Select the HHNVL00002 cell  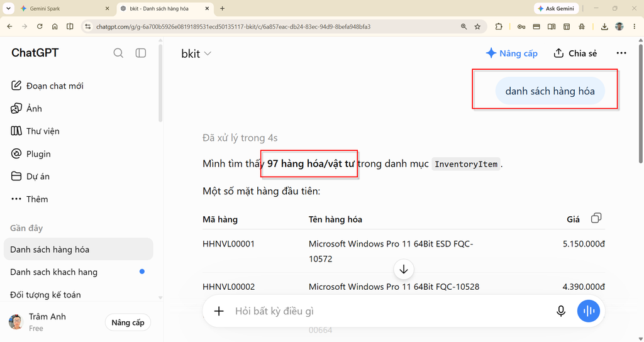point(228,287)
